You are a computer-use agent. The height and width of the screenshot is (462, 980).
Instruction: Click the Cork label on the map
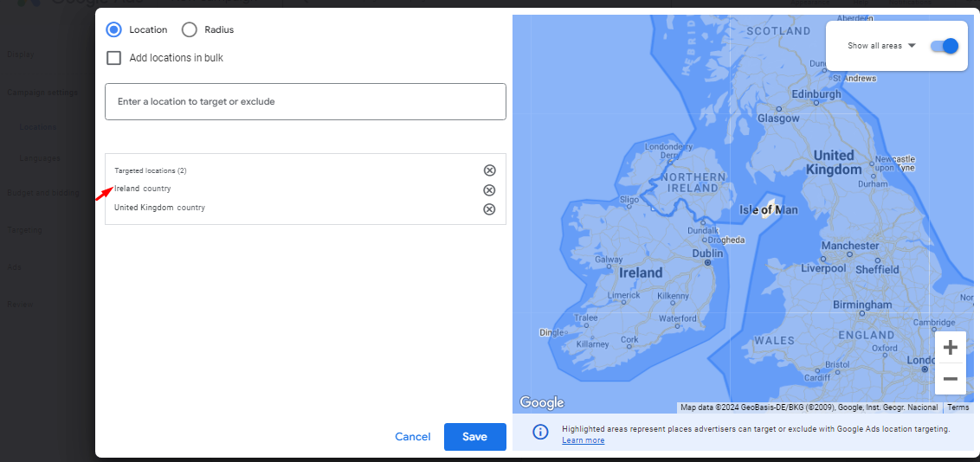click(x=629, y=340)
